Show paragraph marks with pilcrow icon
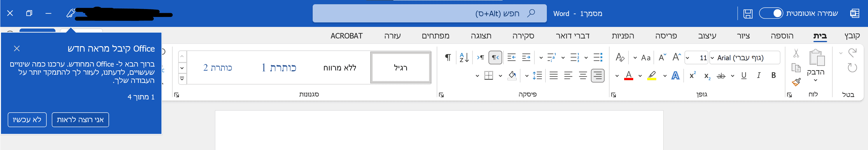The image size is (868, 150). coord(448,58)
